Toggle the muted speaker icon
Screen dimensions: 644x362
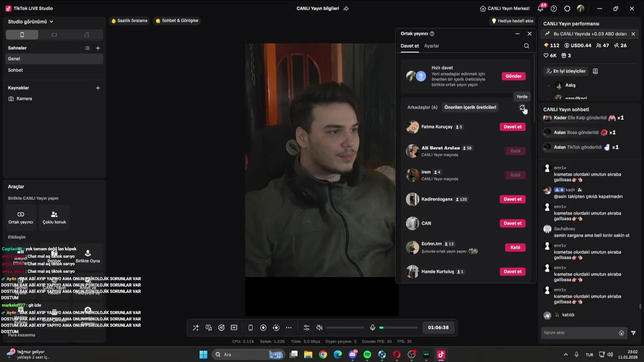tap(319, 328)
